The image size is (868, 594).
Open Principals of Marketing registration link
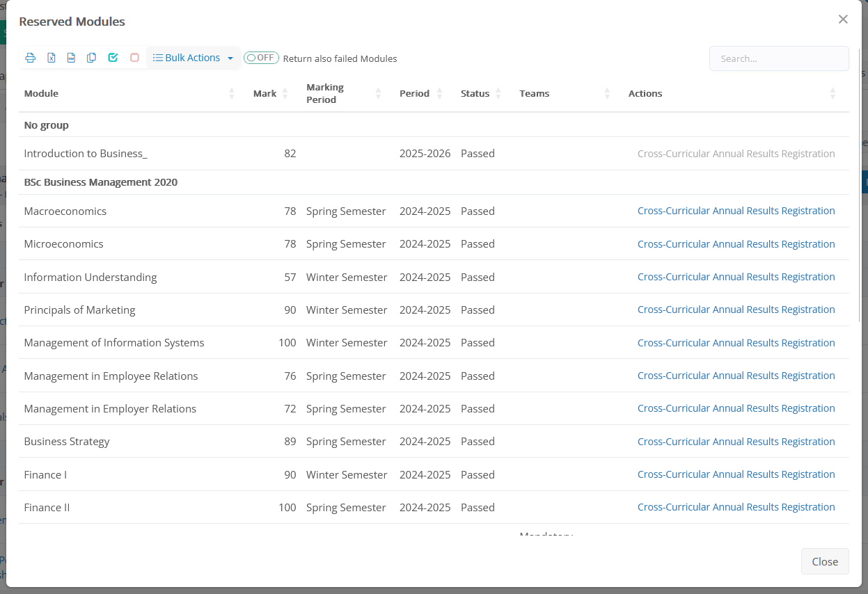tap(736, 310)
